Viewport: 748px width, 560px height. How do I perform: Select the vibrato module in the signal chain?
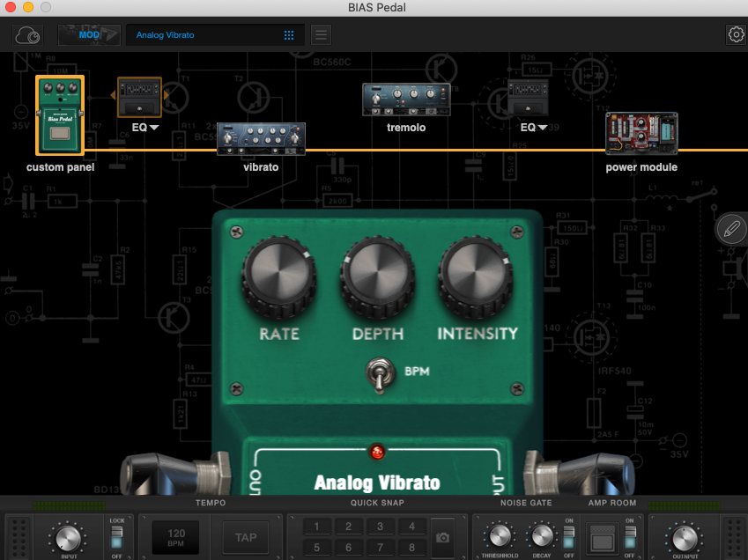tap(261, 139)
